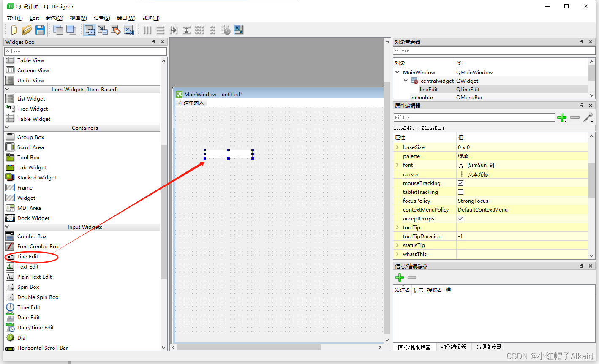
Task: Select the Stacked Widget item
Action: 37,178
